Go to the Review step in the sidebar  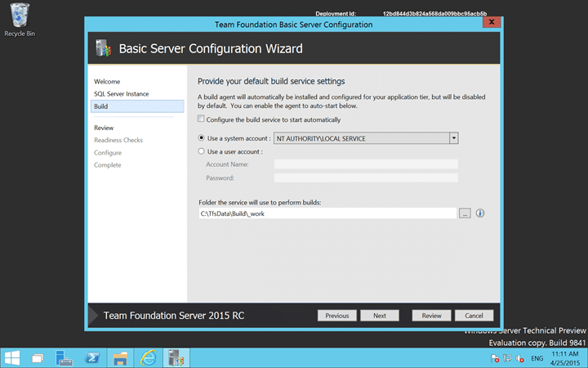104,128
